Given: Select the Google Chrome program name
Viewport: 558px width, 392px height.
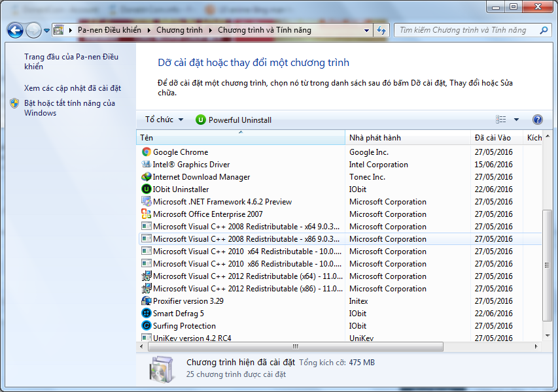Looking at the screenshot, I should (181, 152).
